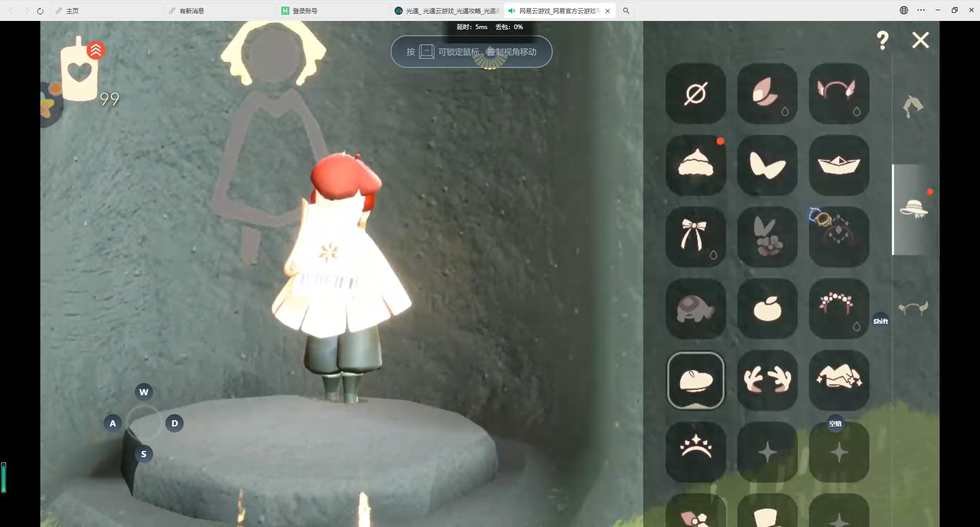
Task: Choose the pink flower petal accessory
Action: click(x=767, y=93)
